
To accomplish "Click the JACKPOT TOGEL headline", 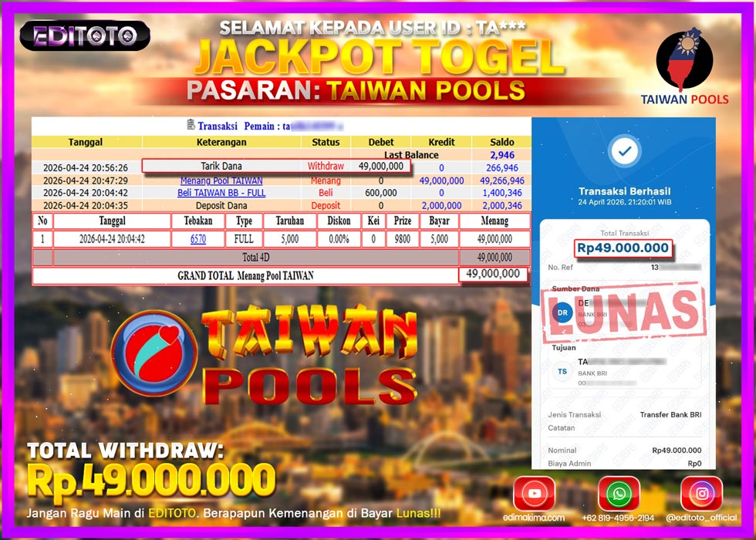I will point(379,57).
